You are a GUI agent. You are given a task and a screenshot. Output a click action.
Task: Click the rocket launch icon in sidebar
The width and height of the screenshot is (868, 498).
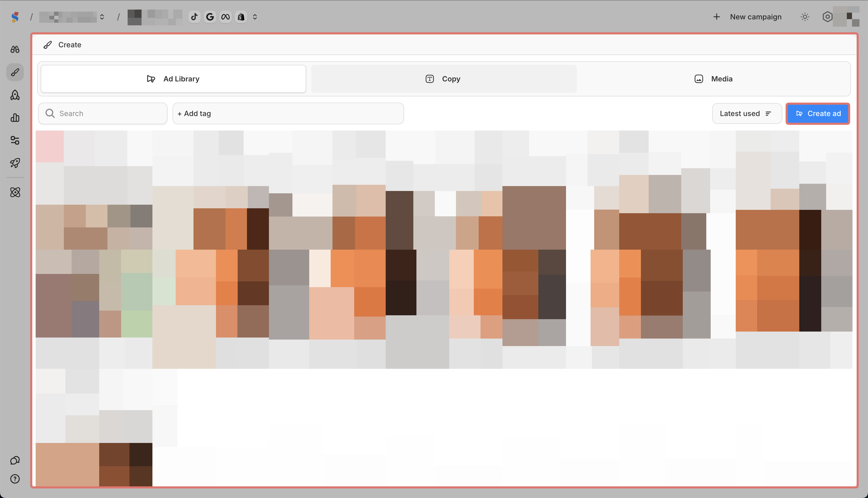(15, 163)
